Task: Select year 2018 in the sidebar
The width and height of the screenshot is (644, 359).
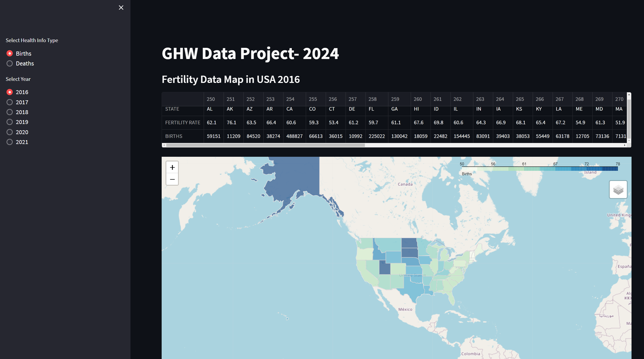Action: (x=10, y=112)
